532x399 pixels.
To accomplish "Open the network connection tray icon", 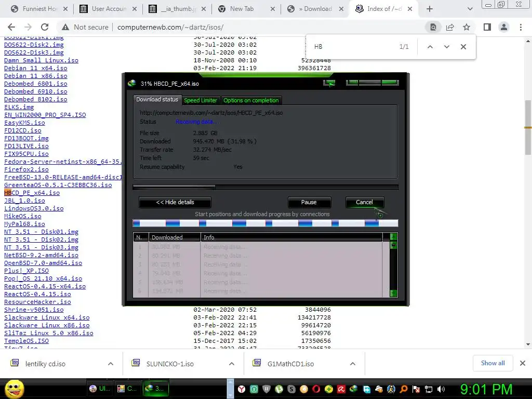I will pyautogui.click(x=429, y=389).
